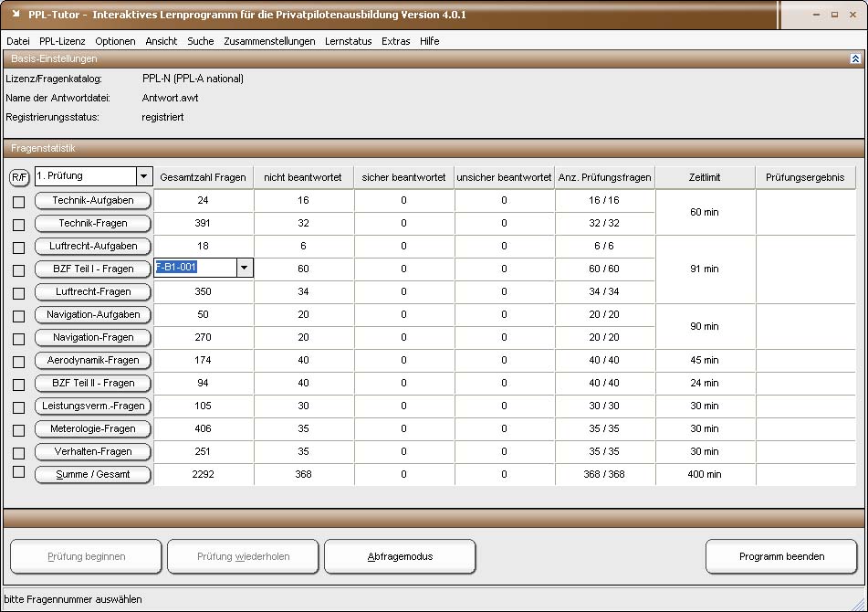This screenshot has width=868, height=612.
Task: Open the F-B1-001 question number dropdown
Action: pos(244,268)
